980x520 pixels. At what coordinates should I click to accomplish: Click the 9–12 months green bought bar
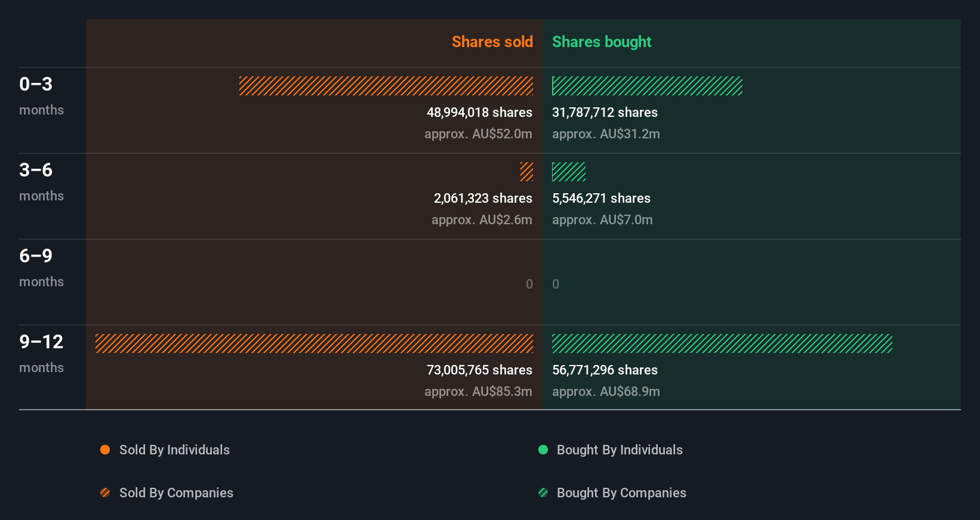point(722,343)
